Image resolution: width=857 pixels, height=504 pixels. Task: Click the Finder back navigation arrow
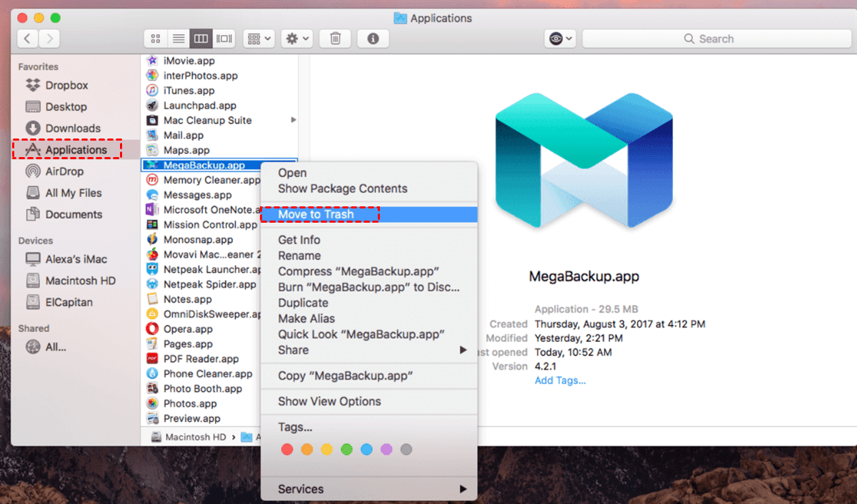(x=28, y=39)
